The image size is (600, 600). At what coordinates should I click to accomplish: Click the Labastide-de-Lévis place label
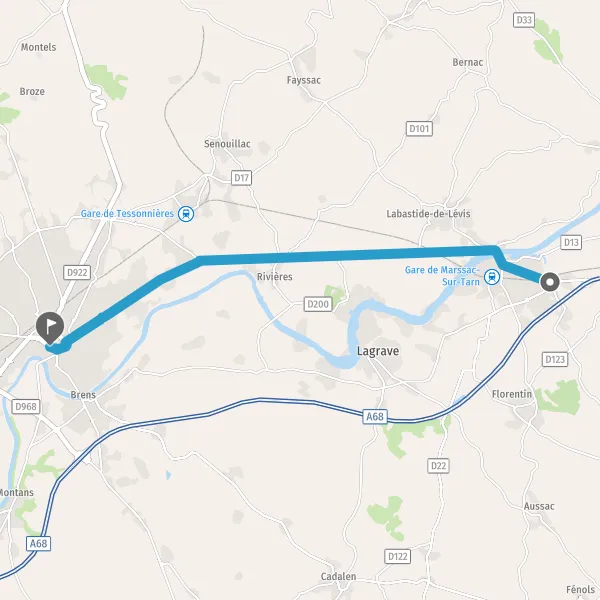[x=428, y=214]
